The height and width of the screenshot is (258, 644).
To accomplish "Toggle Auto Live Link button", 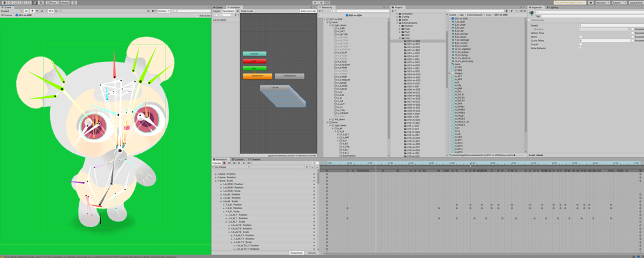I will tap(308, 11).
